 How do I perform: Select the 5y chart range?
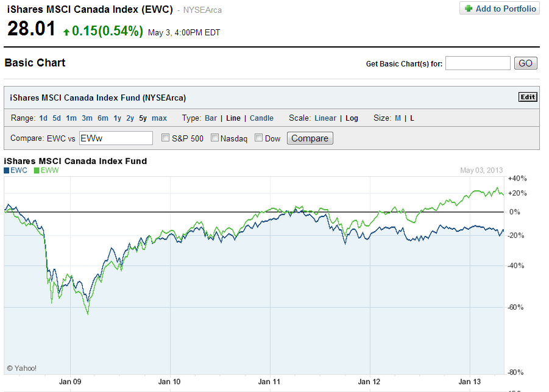point(143,118)
